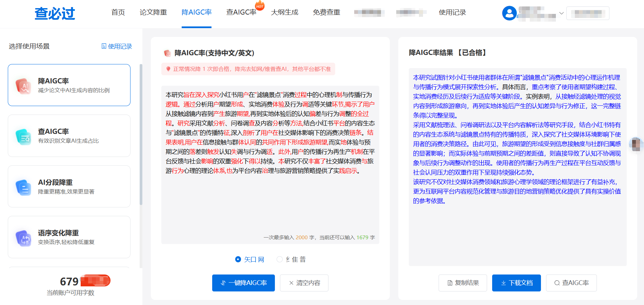Click the 减少论文中AI生成内容的比例 description
The image size is (644, 305).
click(x=74, y=90)
